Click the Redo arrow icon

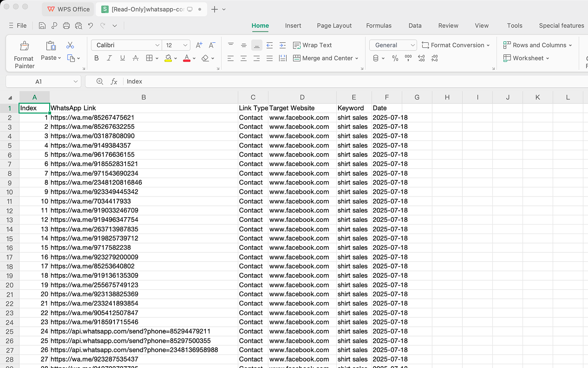point(102,26)
